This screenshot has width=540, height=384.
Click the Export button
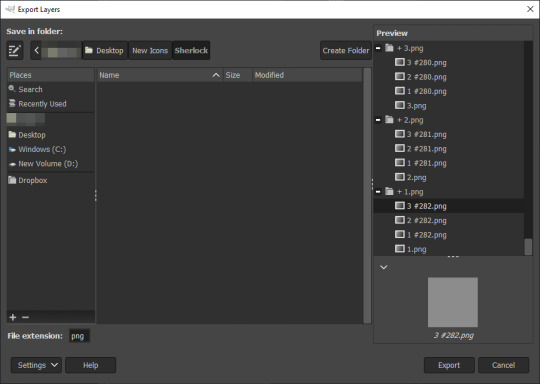(449, 365)
